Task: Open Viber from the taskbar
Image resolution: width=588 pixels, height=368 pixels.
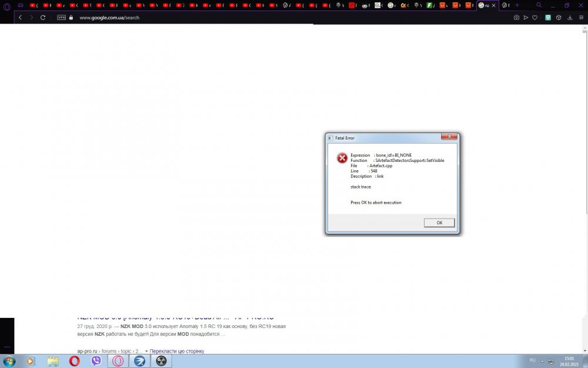Action: pyautogui.click(x=96, y=362)
